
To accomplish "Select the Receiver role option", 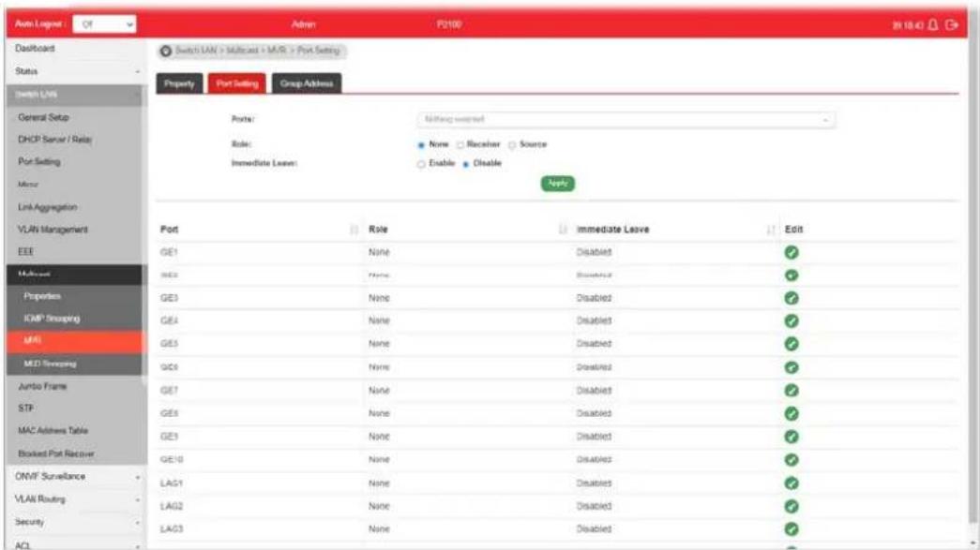I will (x=460, y=145).
